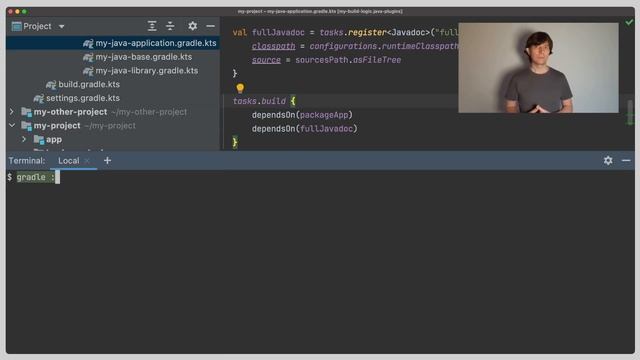Viewport: 640px width, 360px height.
Task: Select the my-other-project folder
Action: tap(70, 112)
